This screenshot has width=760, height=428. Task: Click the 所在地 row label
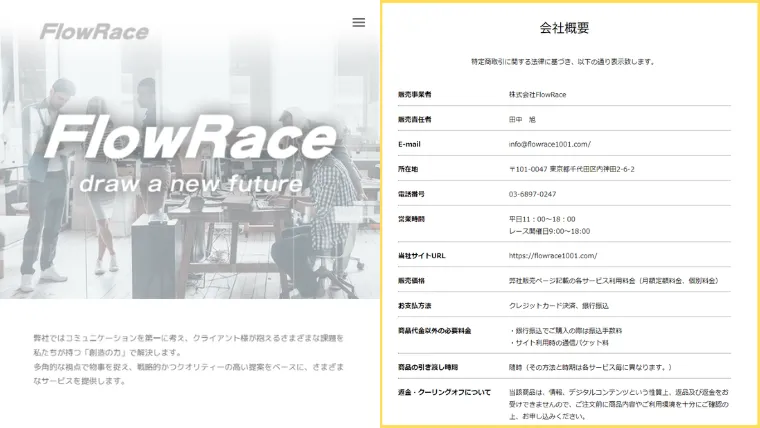(408, 169)
